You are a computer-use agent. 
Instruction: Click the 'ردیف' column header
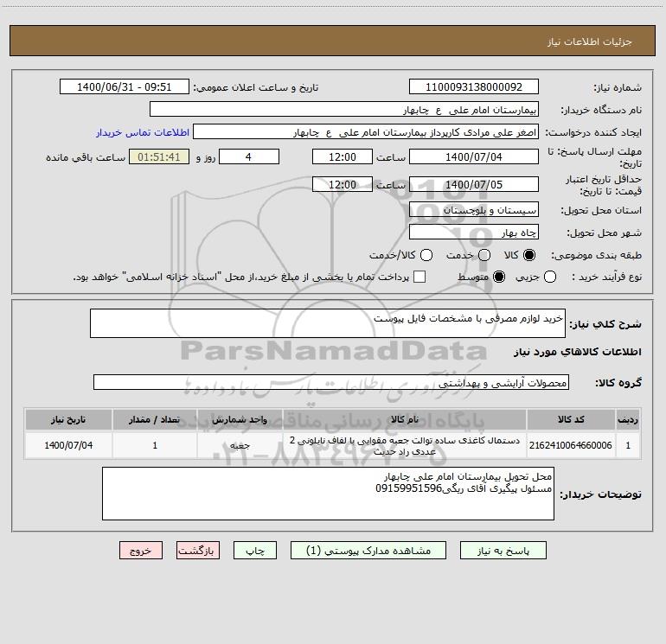coord(628,419)
